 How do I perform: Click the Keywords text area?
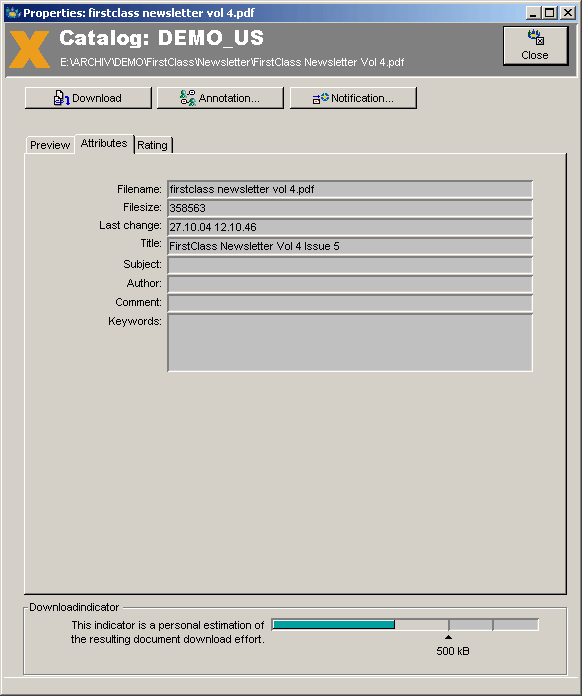pyautogui.click(x=350, y=343)
